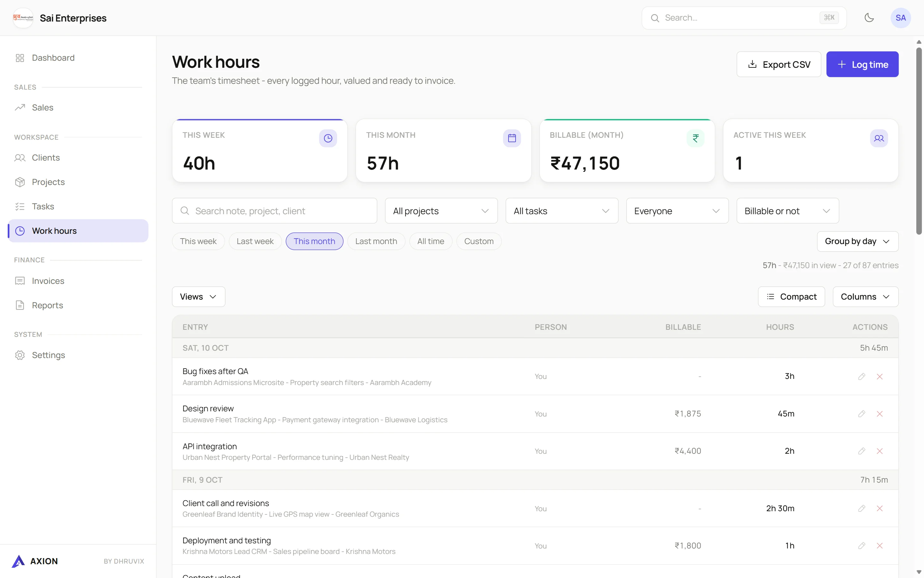
Task: Edit the Bug fixes after QA entry
Action: point(862,377)
